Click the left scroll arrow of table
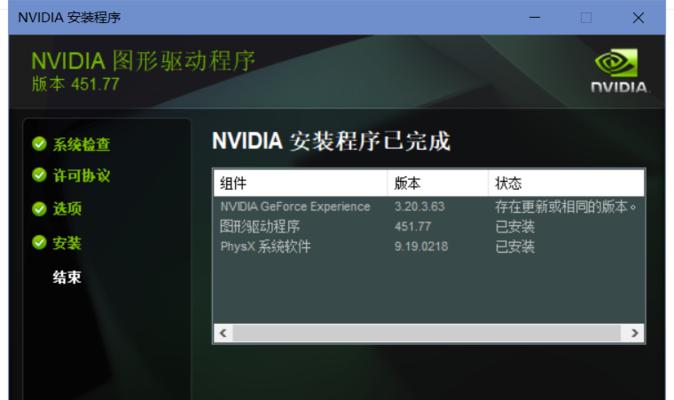This screenshot has width=674, height=400. (x=223, y=333)
